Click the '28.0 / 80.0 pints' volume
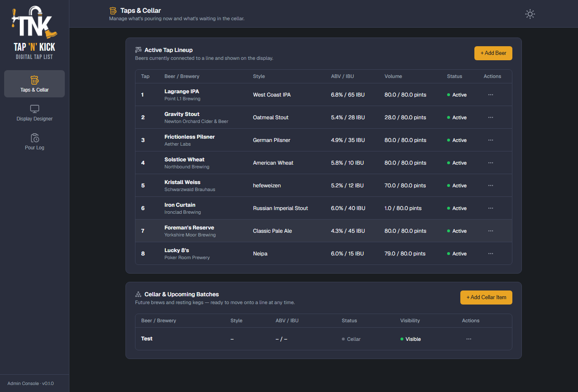This screenshot has width=578, height=392. tap(405, 118)
